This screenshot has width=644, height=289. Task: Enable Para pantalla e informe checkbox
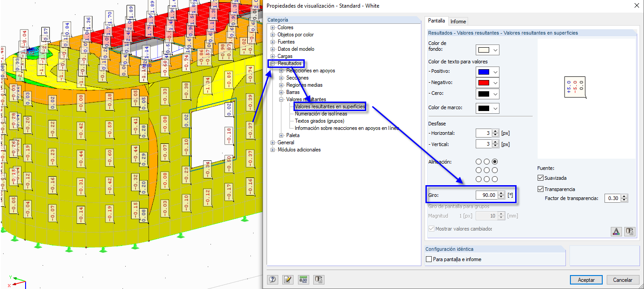429,259
